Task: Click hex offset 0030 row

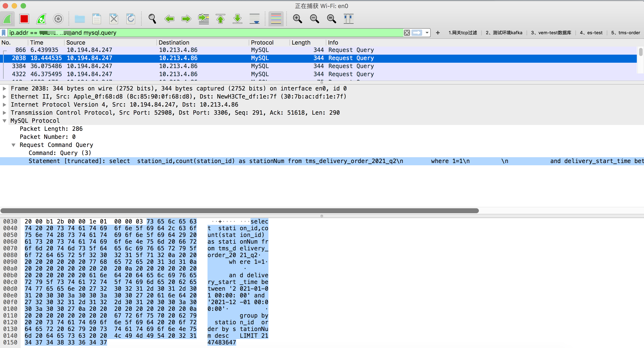Action: pyautogui.click(x=10, y=222)
